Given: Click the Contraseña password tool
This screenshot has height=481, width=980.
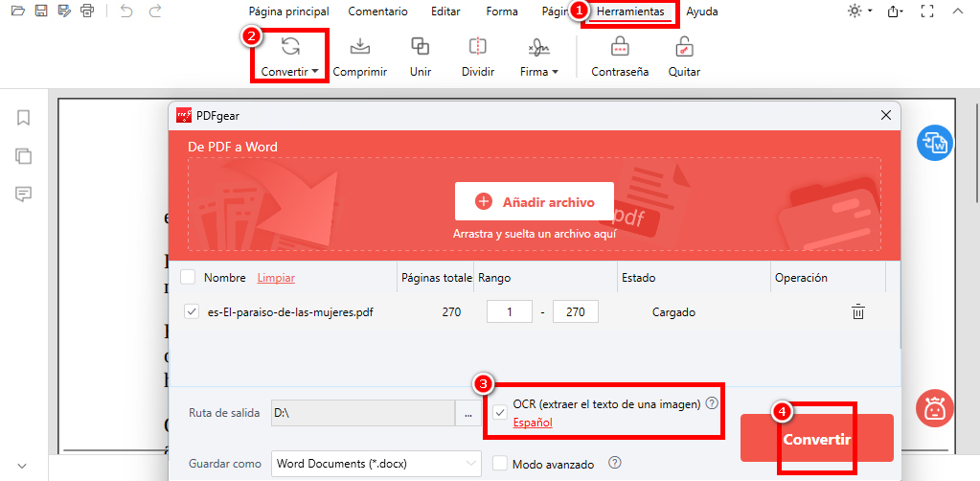Looking at the screenshot, I should point(620,57).
